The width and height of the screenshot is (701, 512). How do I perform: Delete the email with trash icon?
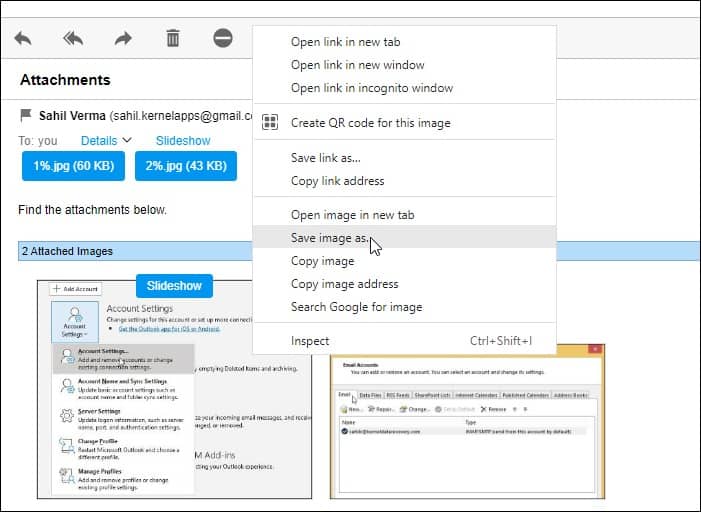173,38
